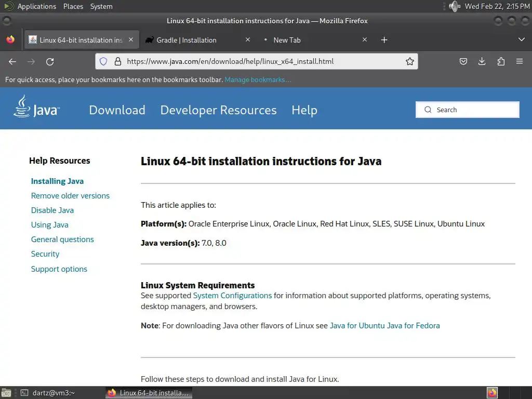The height and width of the screenshot is (399, 532).
Task: Open the Security sidebar link
Action: (45, 254)
